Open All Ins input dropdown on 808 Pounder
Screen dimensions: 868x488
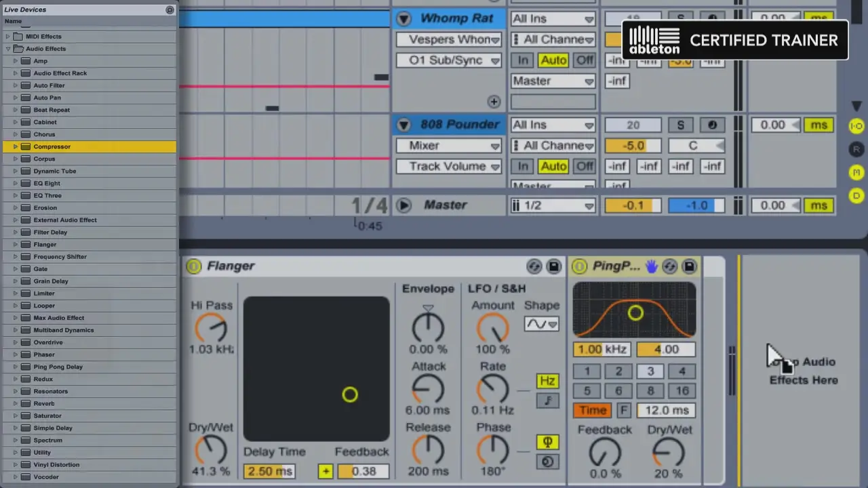(553, 125)
